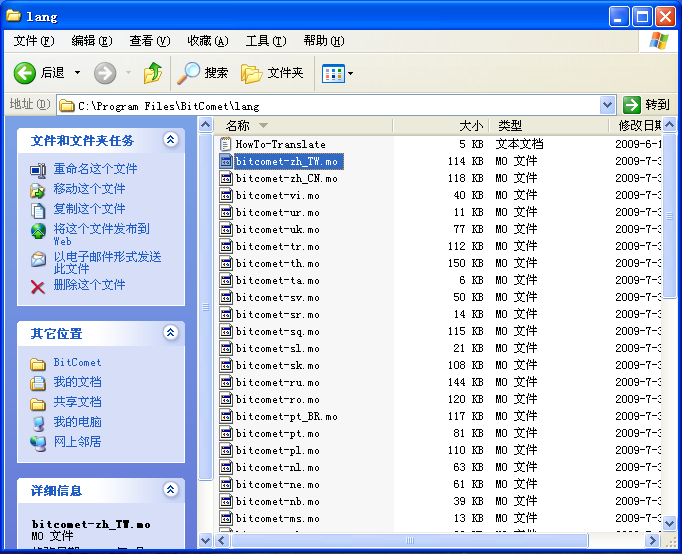Toggle the Folders (文件夹) pane icon

pyautogui.click(x=251, y=73)
